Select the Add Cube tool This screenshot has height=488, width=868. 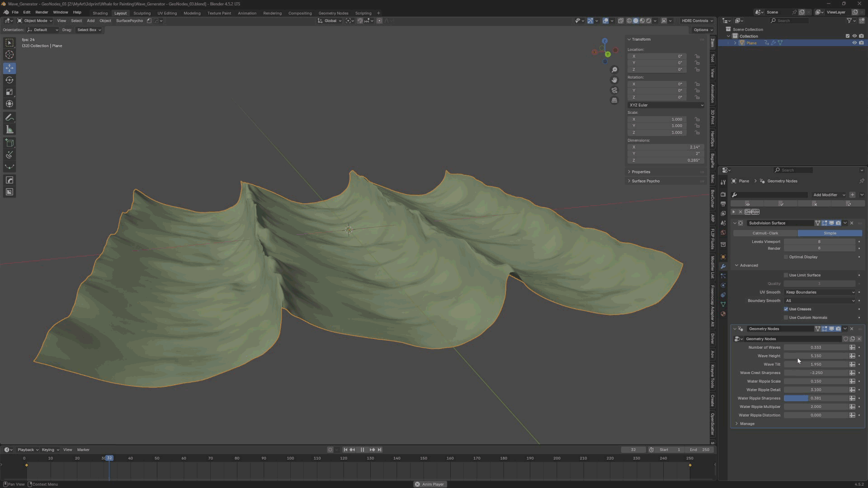click(9, 143)
